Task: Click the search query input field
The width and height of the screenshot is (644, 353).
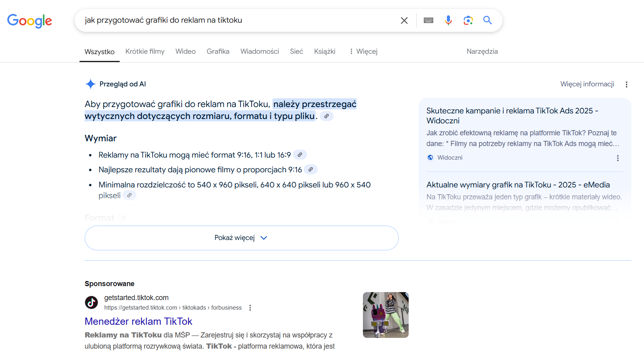Action: (239, 20)
